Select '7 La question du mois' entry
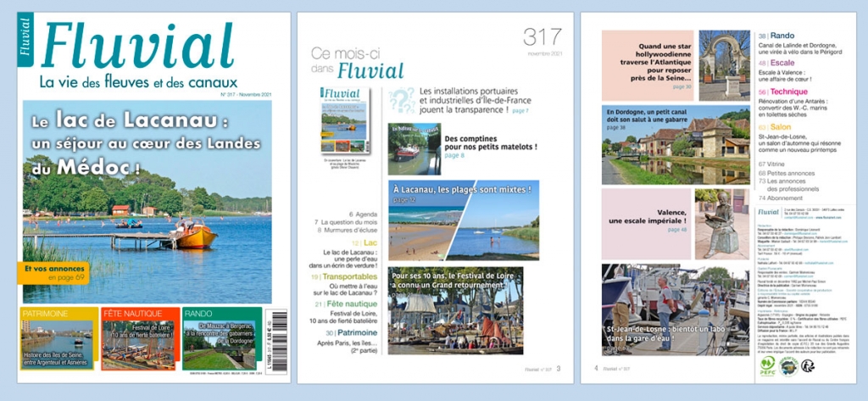This screenshot has height=401, width=868. pyautogui.click(x=346, y=222)
